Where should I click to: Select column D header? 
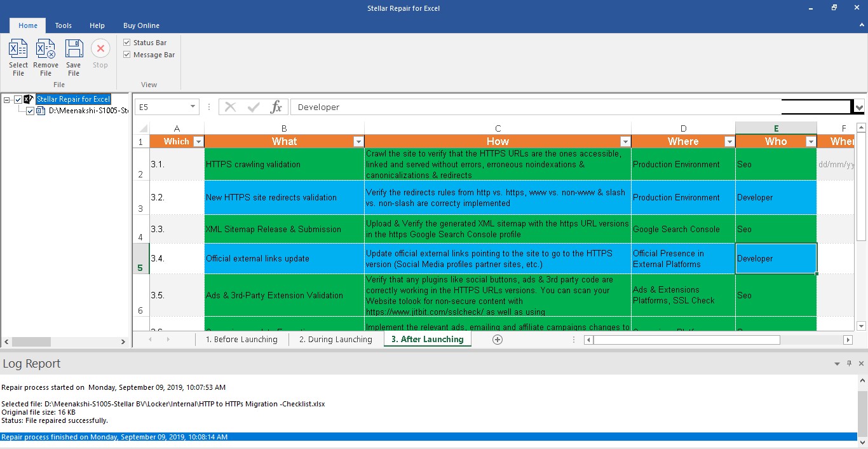(x=683, y=128)
